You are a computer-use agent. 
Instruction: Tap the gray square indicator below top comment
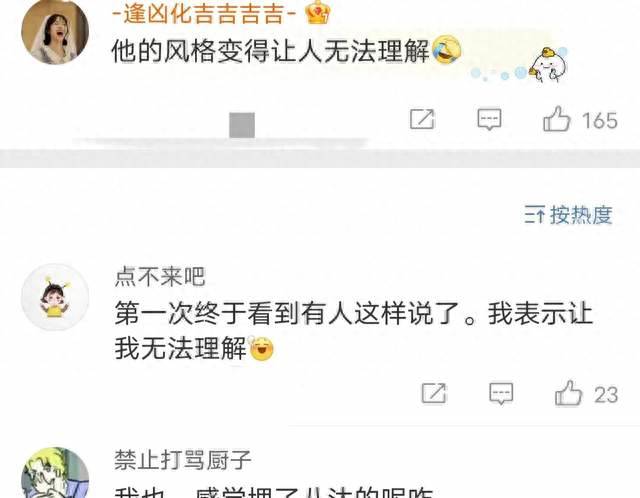click(242, 125)
